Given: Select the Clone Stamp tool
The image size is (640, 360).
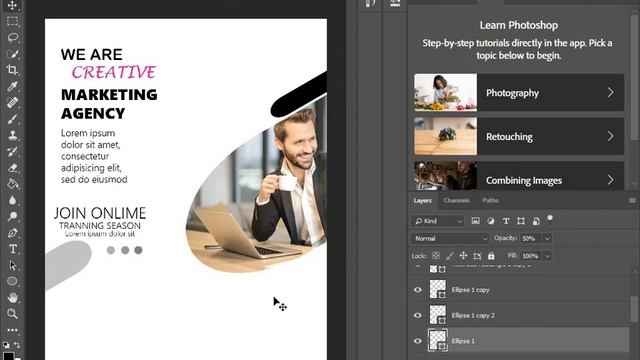Looking at the screenshot, I should (x=12, y=135).
